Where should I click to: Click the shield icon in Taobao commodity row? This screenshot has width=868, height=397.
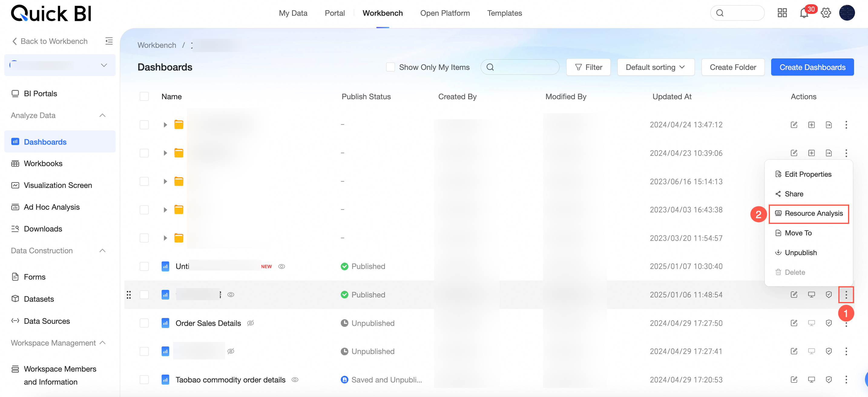pyautogui.click(x=829, y=379)
